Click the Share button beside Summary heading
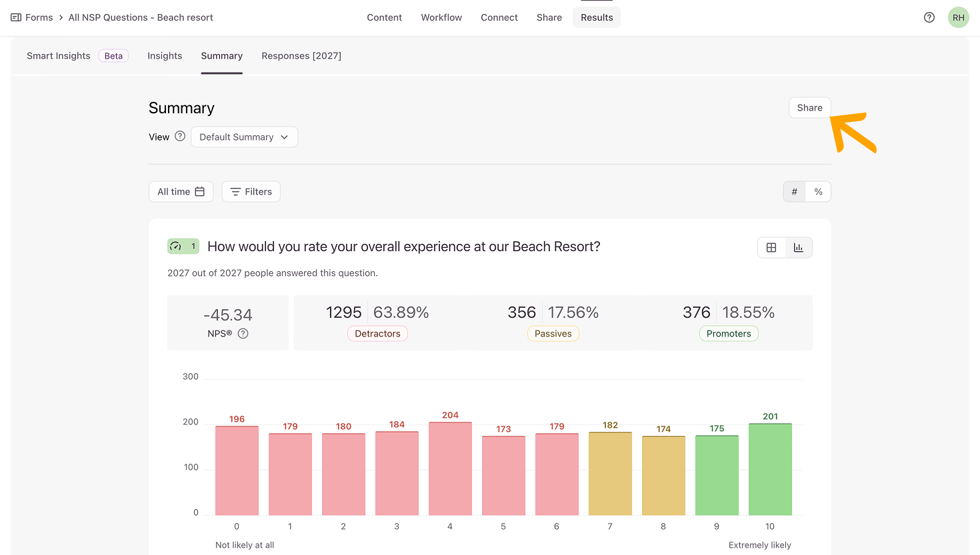 [x=809, y=108]
